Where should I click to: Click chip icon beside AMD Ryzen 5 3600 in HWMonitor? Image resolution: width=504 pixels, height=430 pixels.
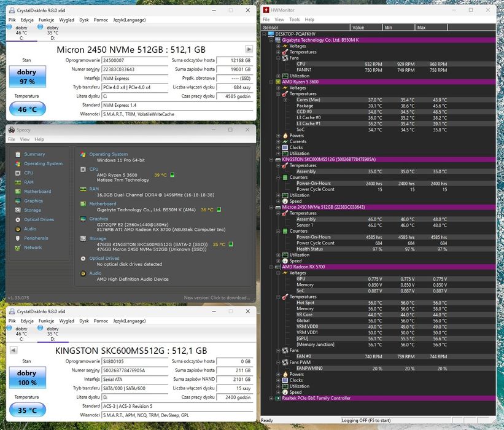click(278, 82)
